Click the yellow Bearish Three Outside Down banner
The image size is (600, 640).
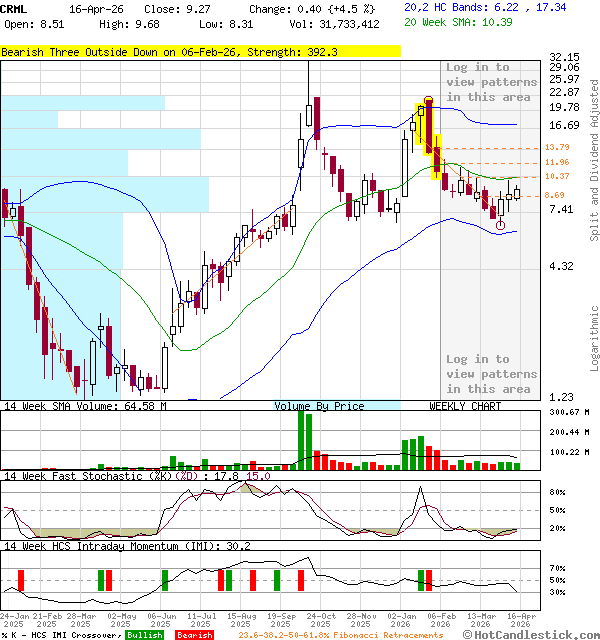click(x=200, y=51)
